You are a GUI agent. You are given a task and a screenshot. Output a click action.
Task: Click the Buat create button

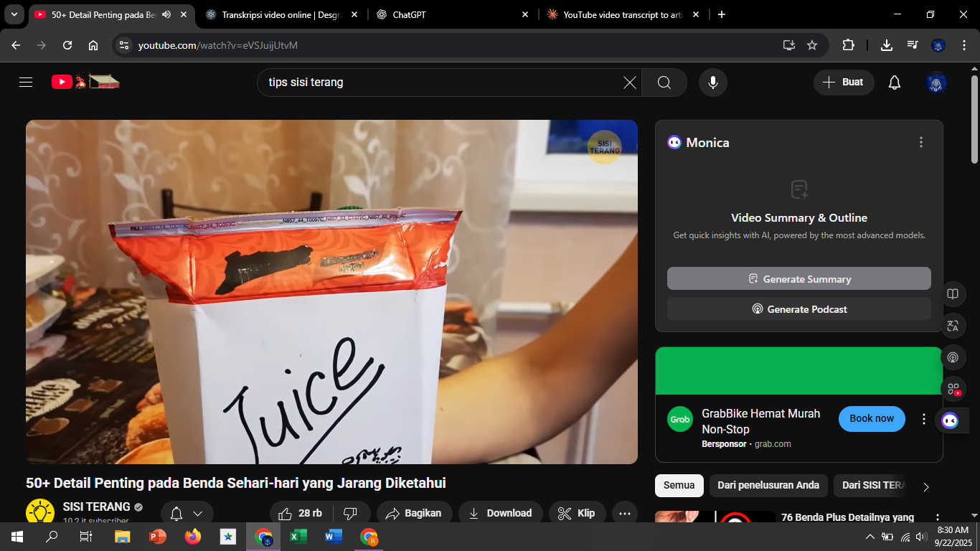pyautogui.click(x=844, y=83)
